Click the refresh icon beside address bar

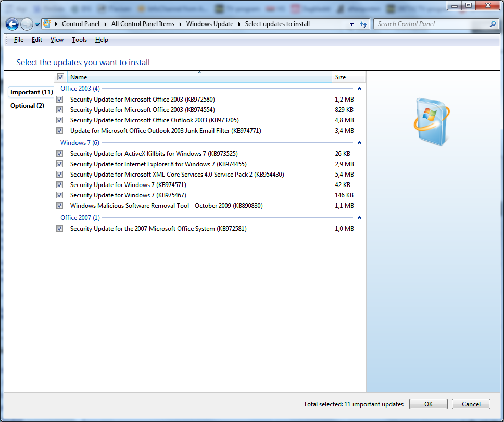click(363, 24)
